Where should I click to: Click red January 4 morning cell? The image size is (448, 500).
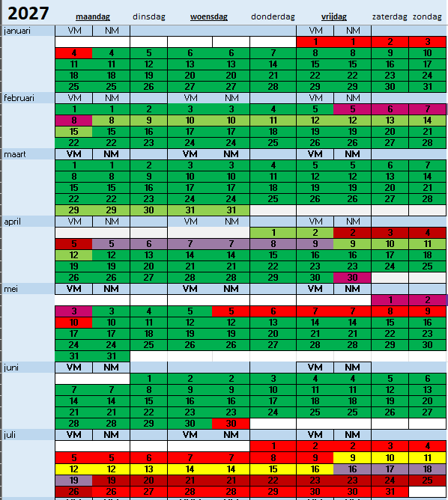coord(73,53)
